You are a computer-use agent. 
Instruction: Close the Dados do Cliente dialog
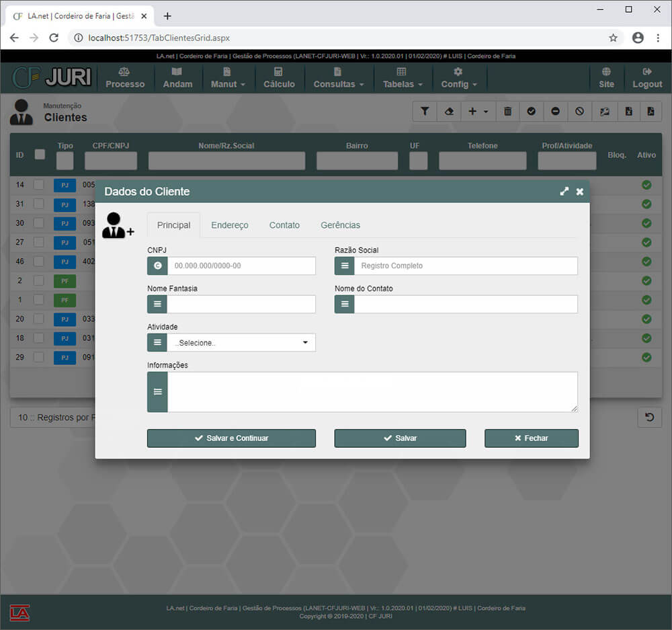[580, 192]
